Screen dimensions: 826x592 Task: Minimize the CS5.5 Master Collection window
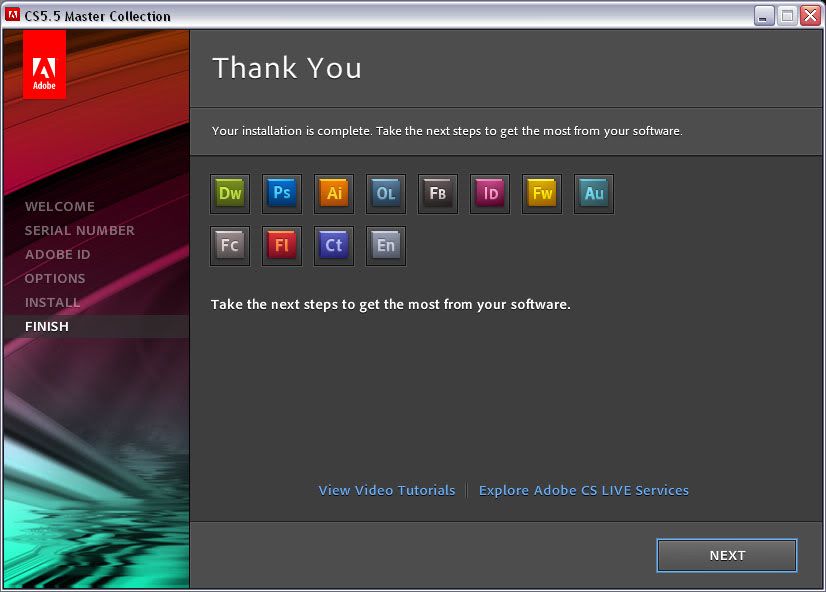[x=763, y=16]
